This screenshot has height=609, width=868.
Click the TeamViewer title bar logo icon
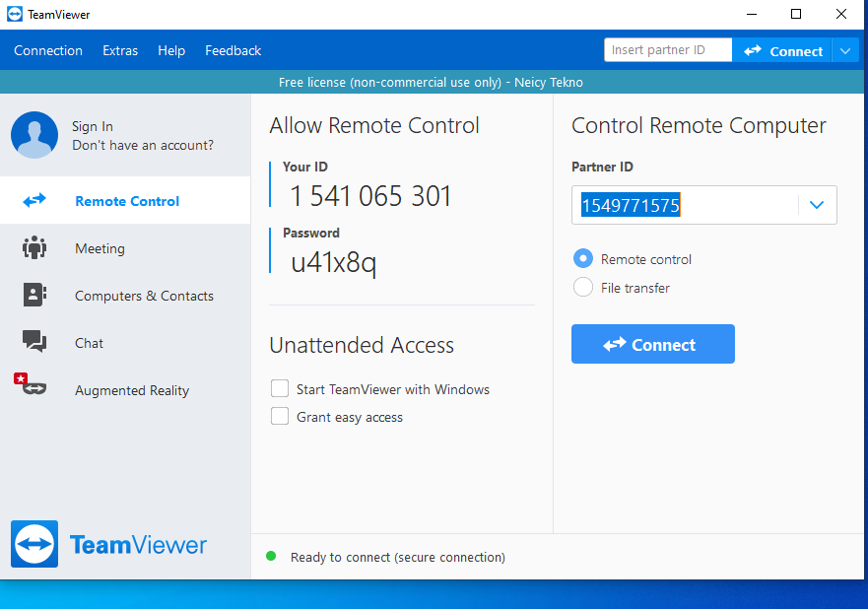pyautogui.click(x=15, y=14)
